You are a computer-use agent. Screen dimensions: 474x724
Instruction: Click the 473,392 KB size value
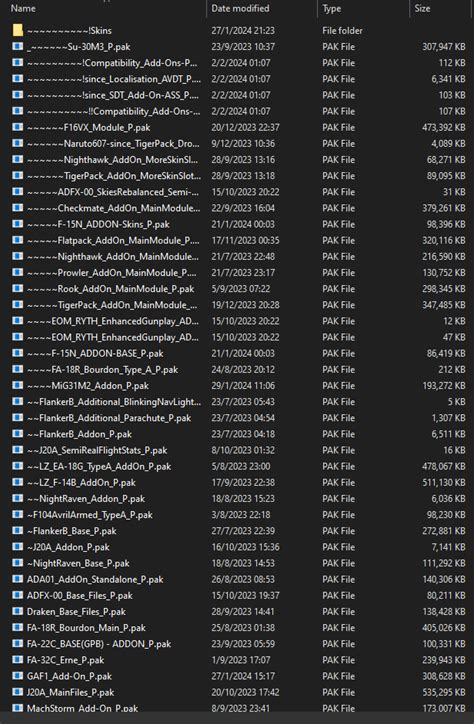click(444, 127)
